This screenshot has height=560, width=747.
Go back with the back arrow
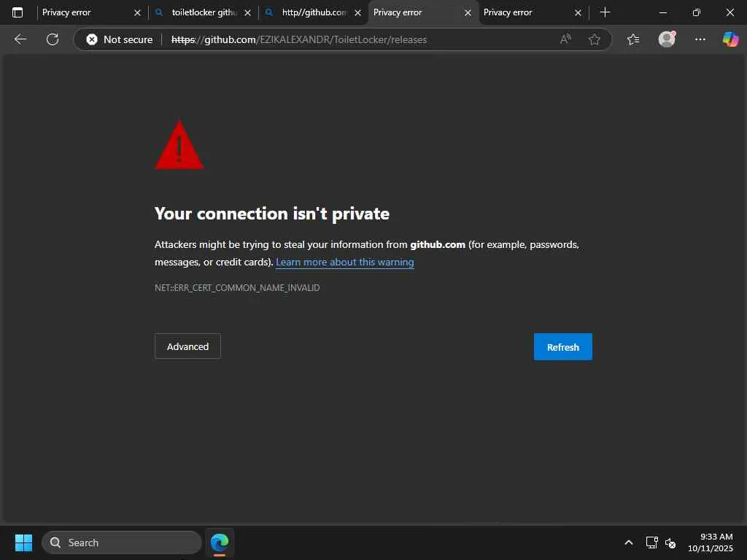tap(20, 39)
